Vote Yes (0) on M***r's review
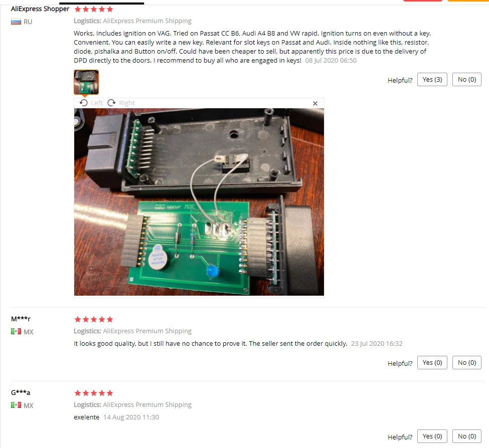The image size is (489, 448). click(x=432, y=363)
